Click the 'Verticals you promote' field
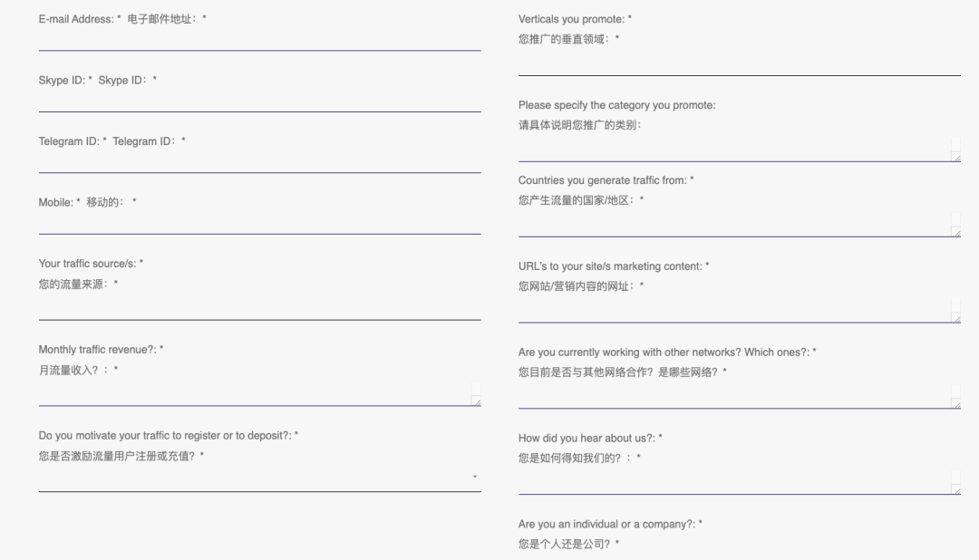The height and width of the screenshot is (560, 979). coord(739,63)
